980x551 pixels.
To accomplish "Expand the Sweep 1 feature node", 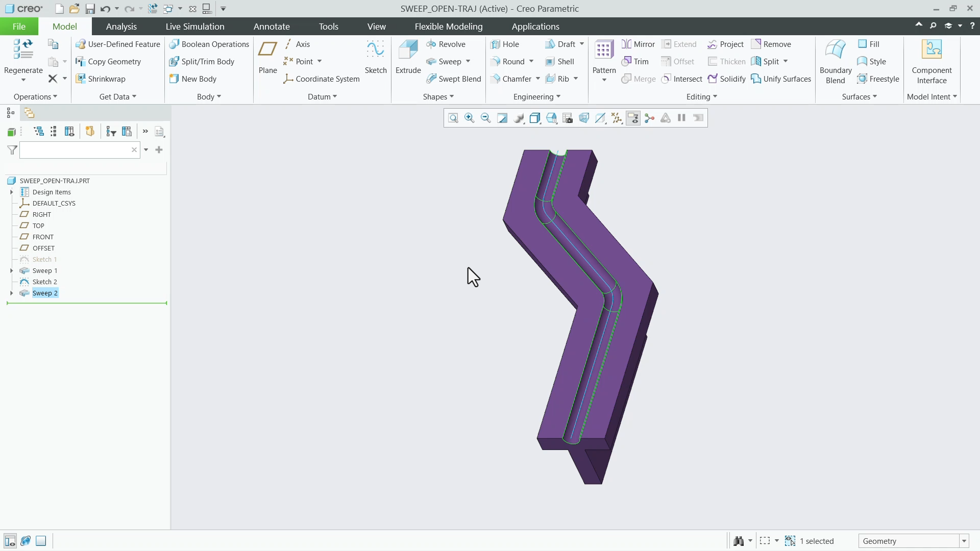I will 12,271.
